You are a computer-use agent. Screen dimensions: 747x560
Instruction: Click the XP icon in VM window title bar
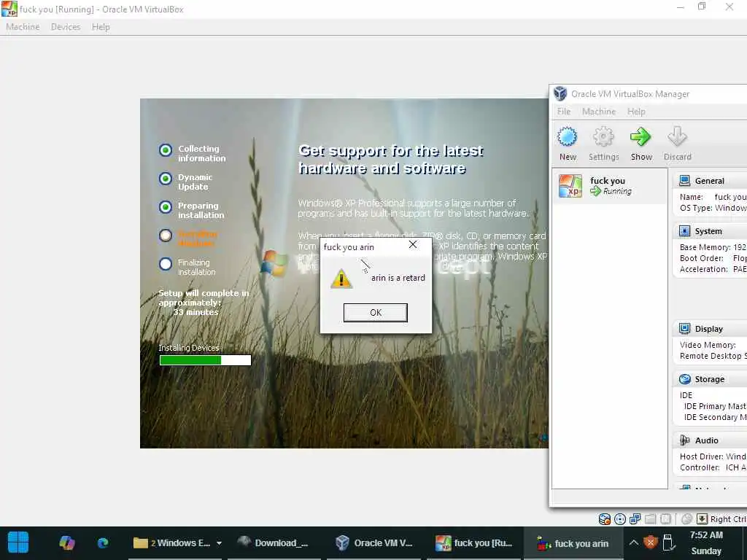pos(9,9)
